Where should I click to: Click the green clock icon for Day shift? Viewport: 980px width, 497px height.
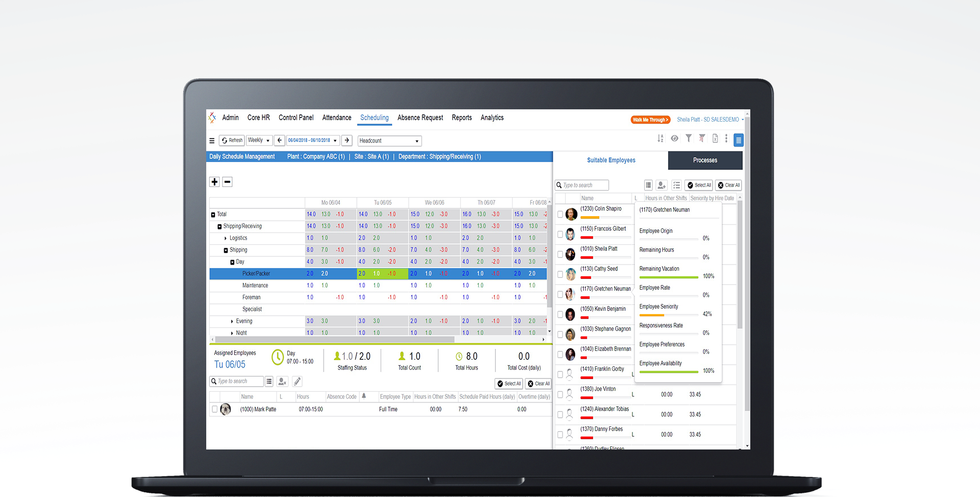pyautogui.click(x=278, y=357)
